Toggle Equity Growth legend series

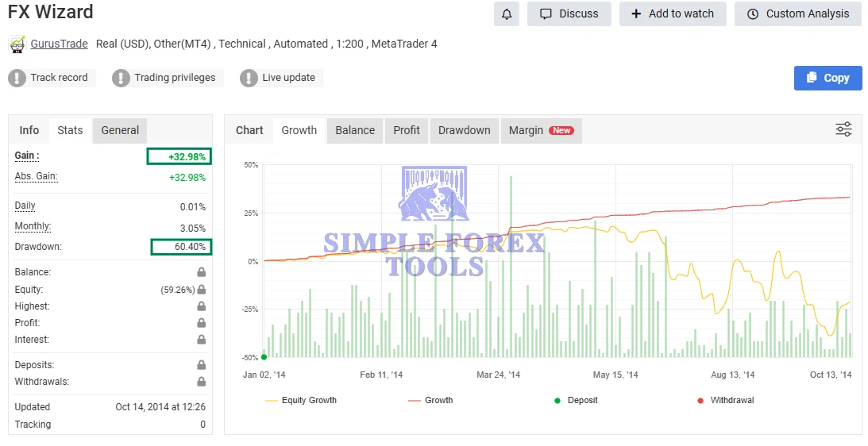click(301, 400)
